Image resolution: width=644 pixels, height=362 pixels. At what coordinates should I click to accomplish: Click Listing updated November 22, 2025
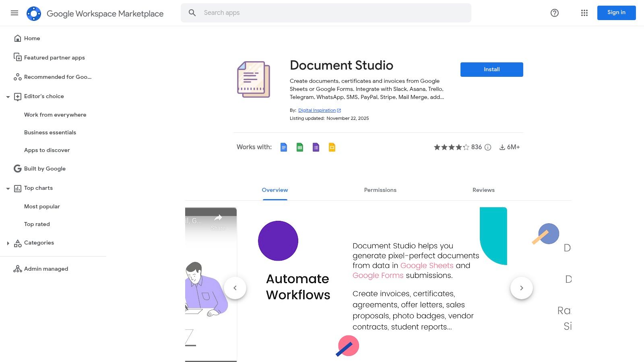coord(329,118)
